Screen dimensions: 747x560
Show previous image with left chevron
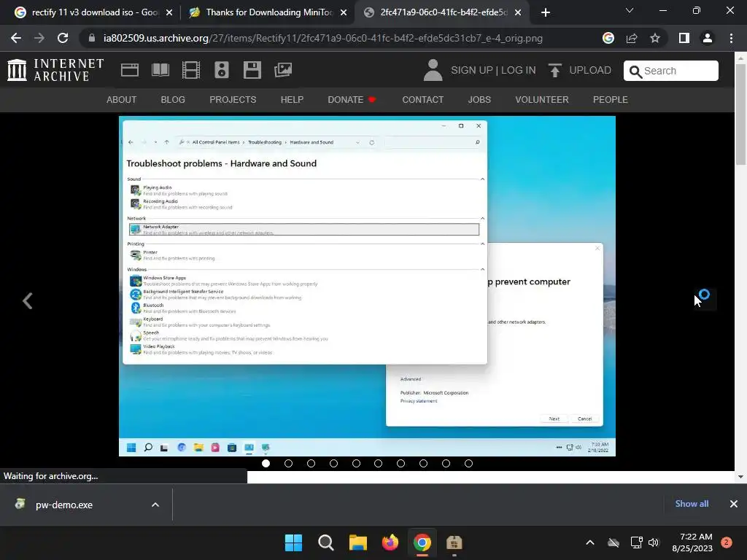click(27, 300)
